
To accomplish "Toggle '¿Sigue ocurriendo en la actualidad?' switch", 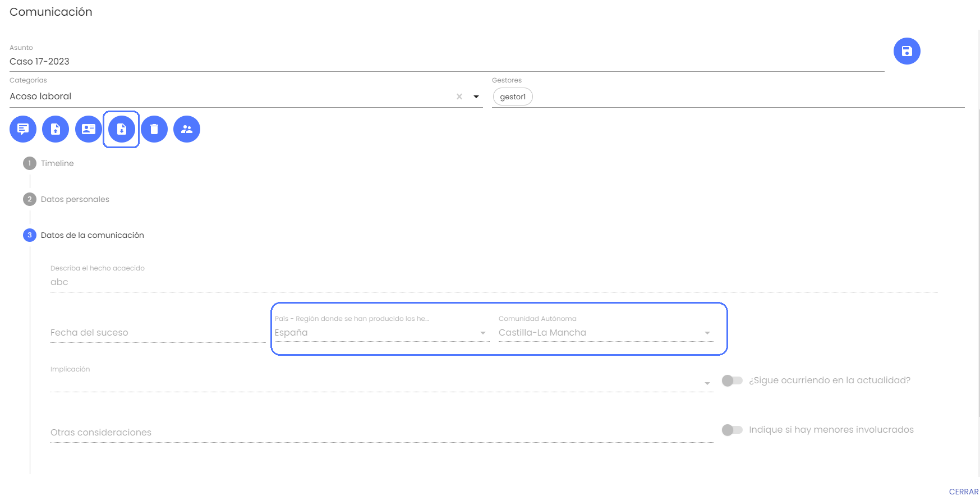I will tap(732, 380).
